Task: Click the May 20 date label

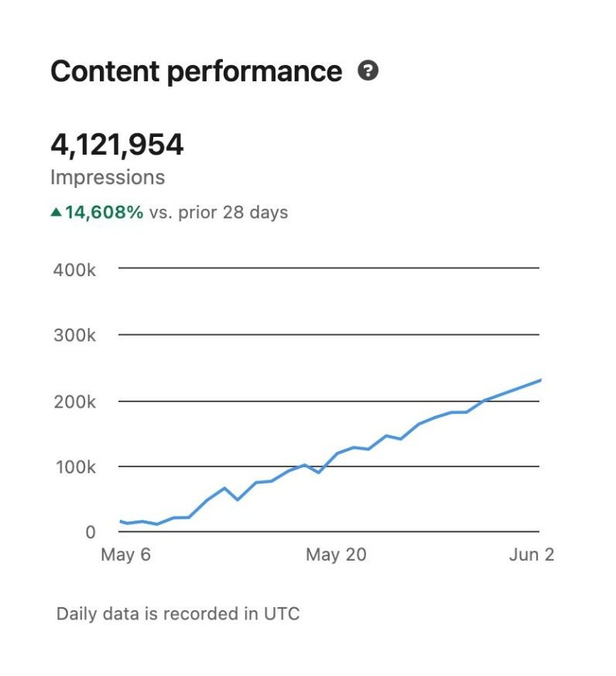Action: (335, 555)
